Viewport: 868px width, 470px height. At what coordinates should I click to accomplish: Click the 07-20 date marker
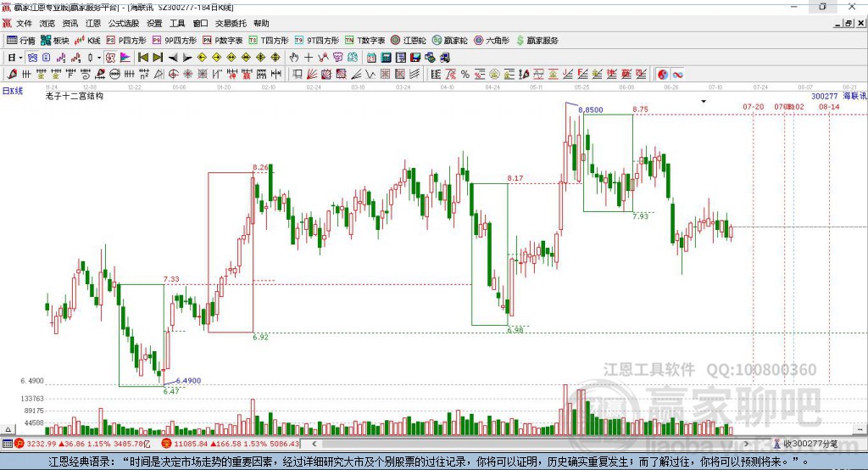coord(754,106)
